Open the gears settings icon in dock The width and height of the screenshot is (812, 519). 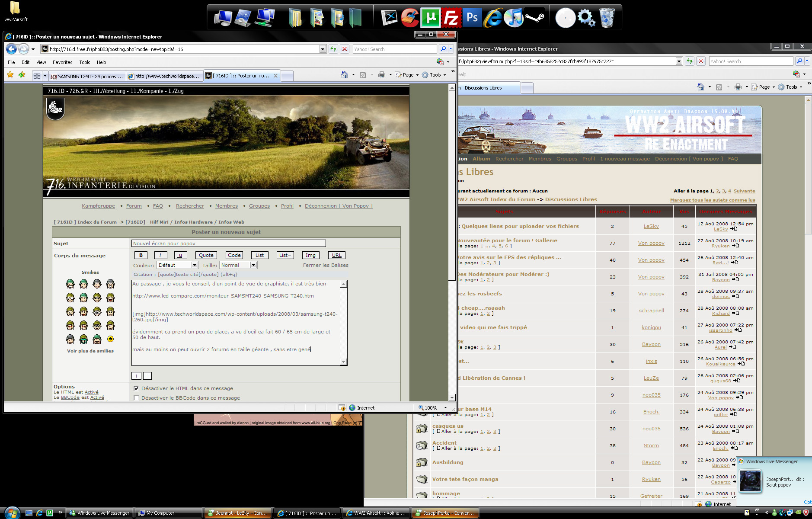pos(586,18)
